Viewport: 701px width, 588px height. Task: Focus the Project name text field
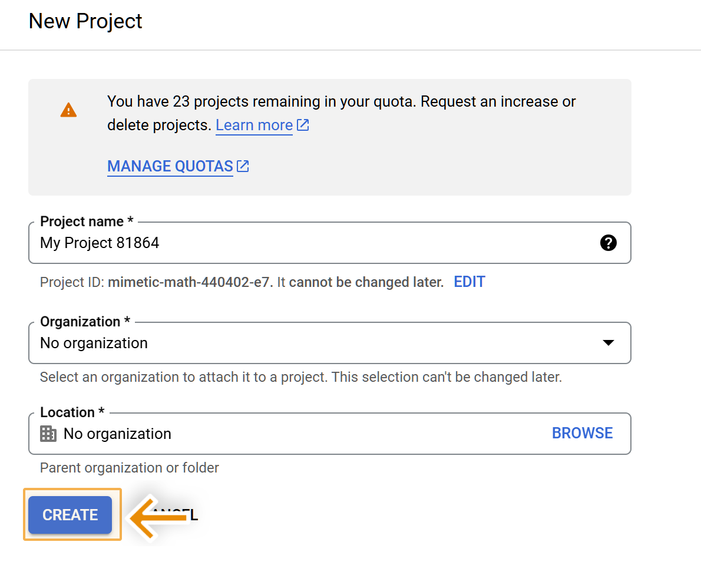pos(312,243)
